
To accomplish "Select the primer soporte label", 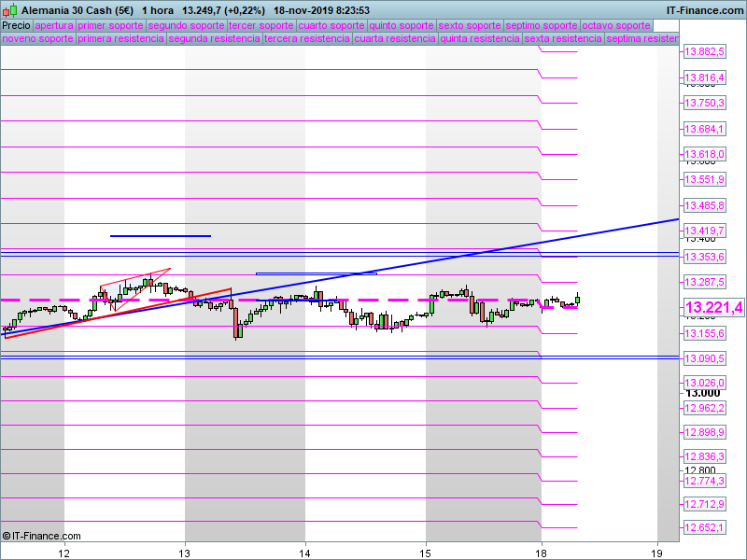I will (110, 25).
